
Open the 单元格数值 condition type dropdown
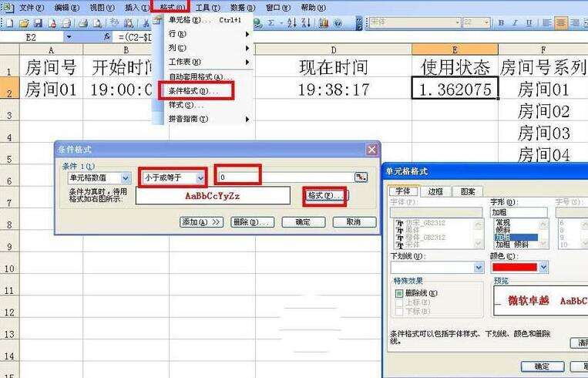[126, 178]
